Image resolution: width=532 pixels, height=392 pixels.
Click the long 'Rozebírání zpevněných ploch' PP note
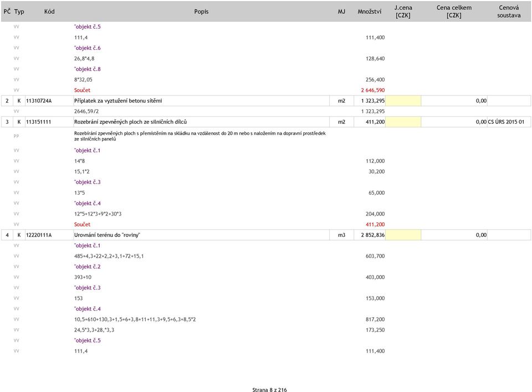coord(200,136)
